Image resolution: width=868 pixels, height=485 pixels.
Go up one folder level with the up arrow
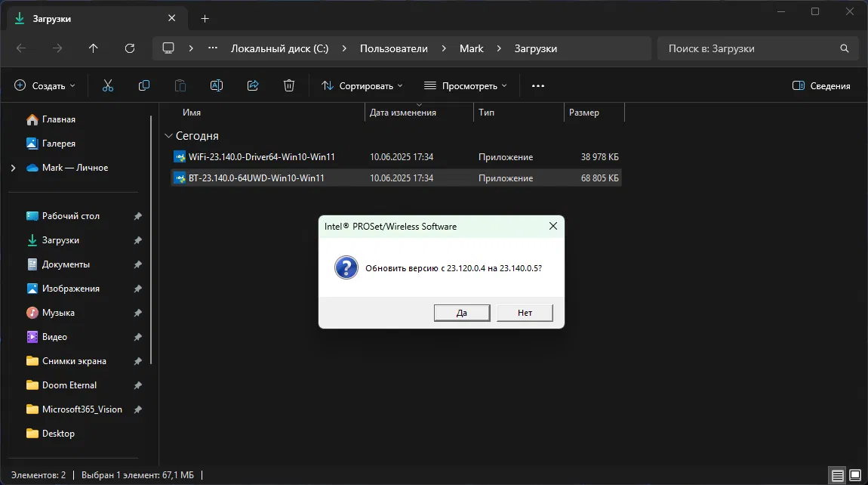click(x=94, y=49)
